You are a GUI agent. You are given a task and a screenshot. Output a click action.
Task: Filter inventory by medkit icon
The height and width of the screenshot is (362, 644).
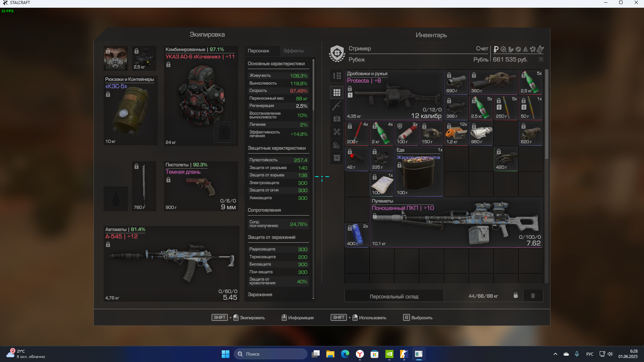[337, 119]
